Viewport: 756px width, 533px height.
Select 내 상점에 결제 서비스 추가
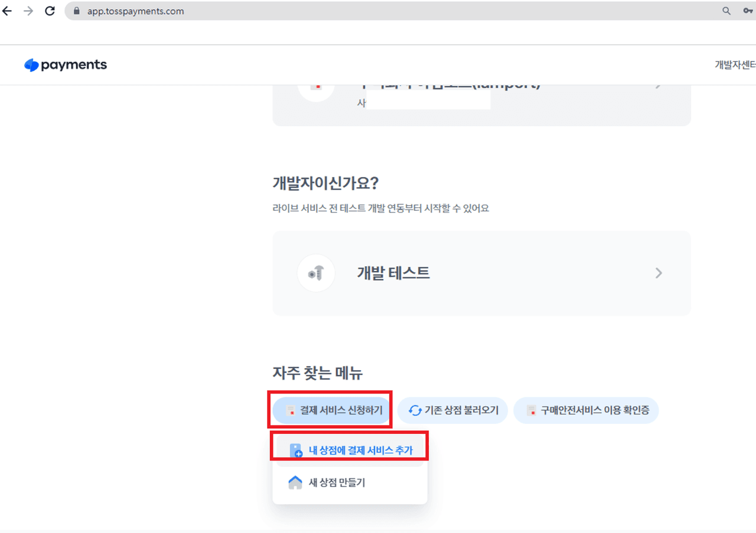pyautogui.click(x=360, y=450)
